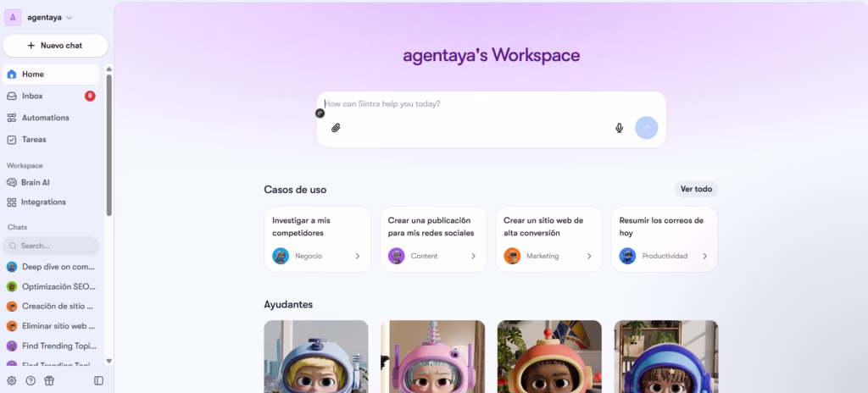
Task: Click the Productividad helper avatar
Action: pyautogui.click(x=628, y=256)
